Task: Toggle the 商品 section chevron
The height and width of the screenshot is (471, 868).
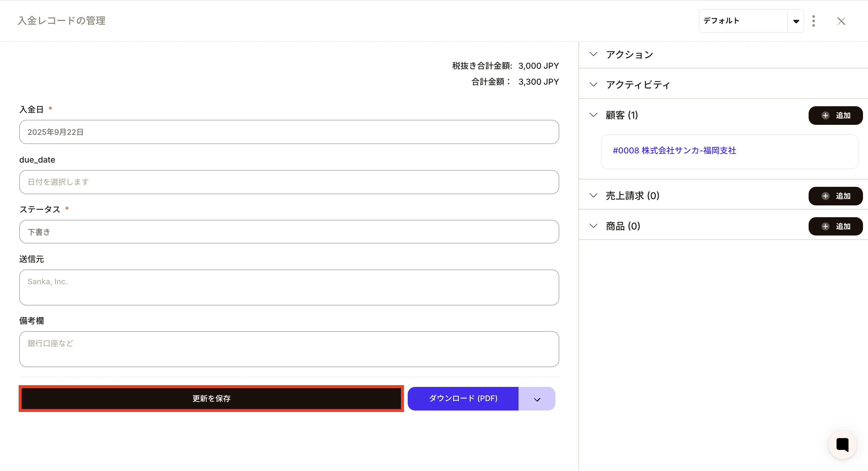Action: (x=593, y=225)
